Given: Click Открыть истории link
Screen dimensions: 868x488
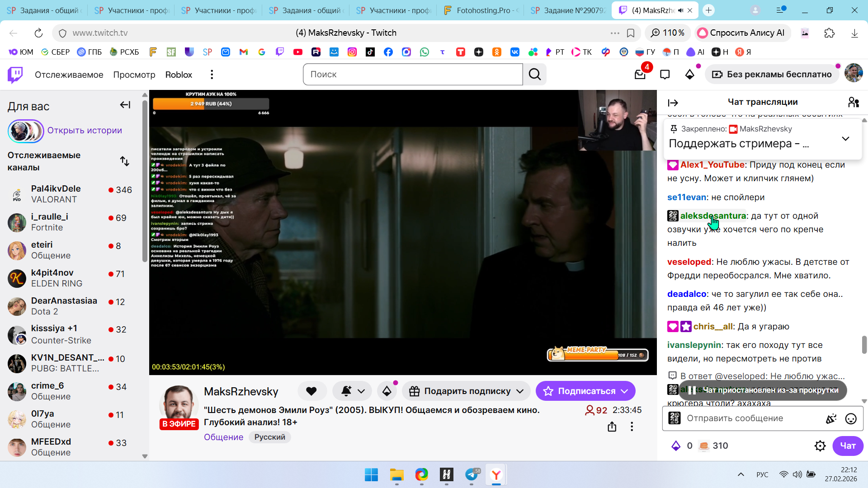Looking at the screenshot, I should tap(85, 131).
